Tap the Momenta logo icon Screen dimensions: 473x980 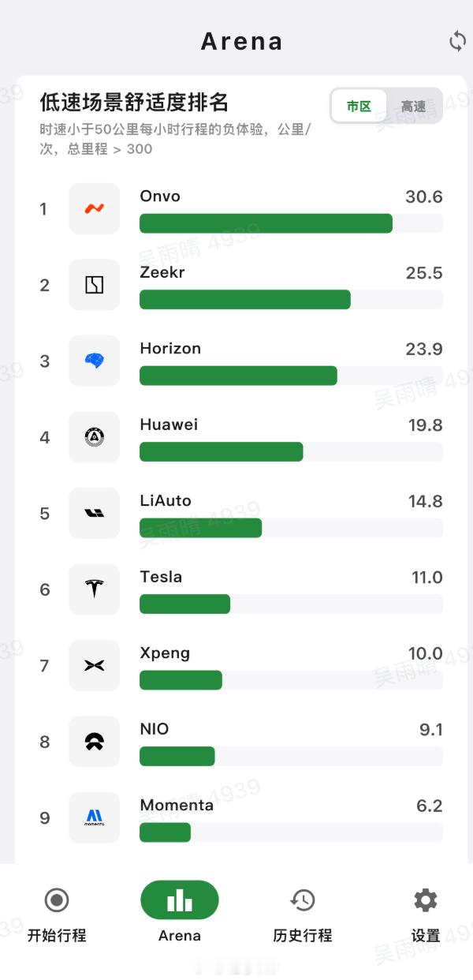coord(95,817)
